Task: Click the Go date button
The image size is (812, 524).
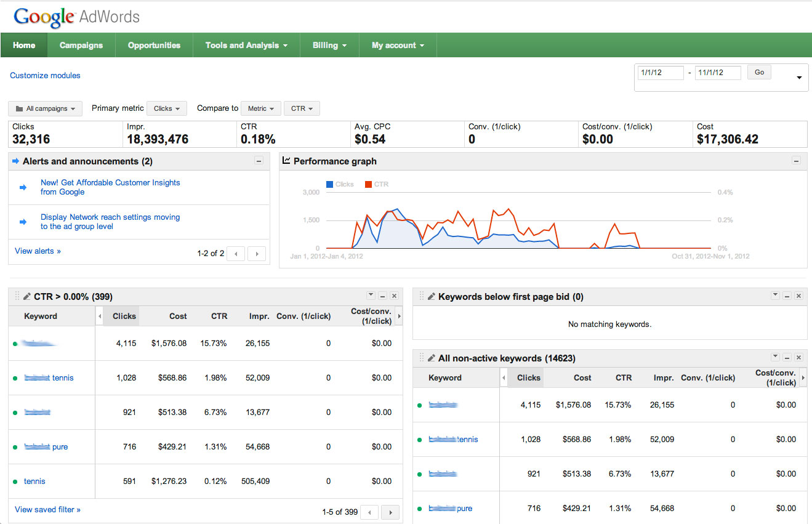Action: pyautogui.click(x=759, y=72)
